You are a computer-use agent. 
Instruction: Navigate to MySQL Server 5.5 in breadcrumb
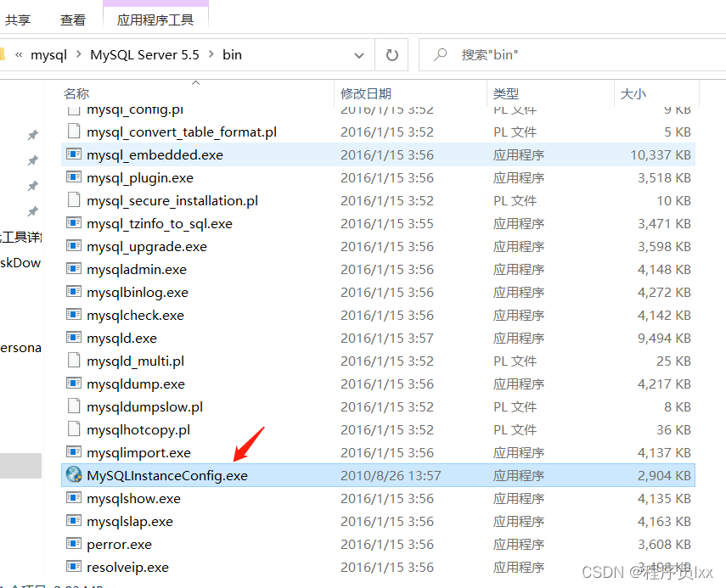point(144,55)
